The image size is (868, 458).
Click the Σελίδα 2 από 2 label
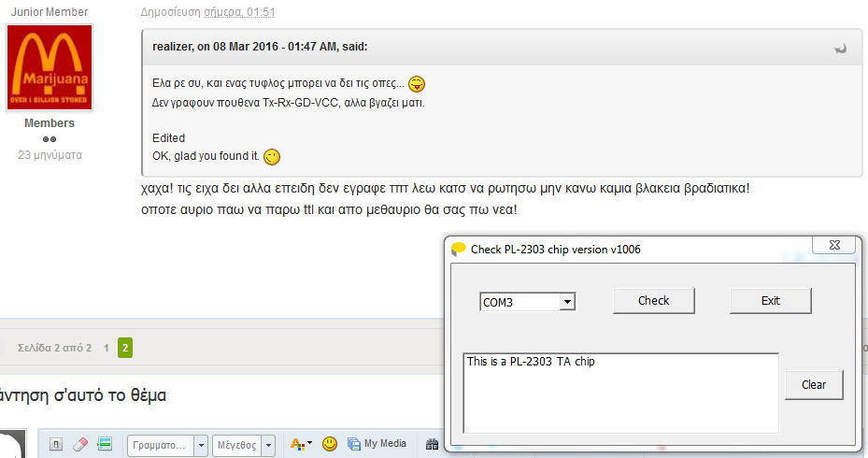(55, 348)
